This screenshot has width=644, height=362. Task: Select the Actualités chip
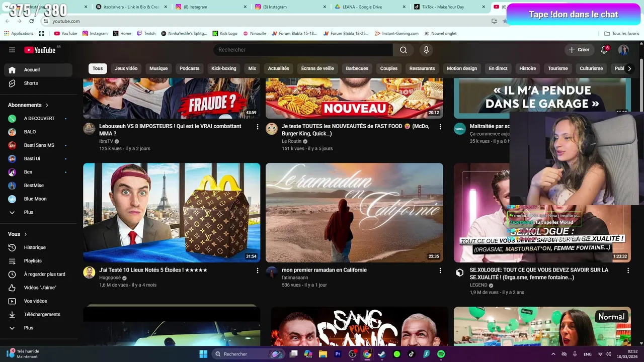point(279,68)
